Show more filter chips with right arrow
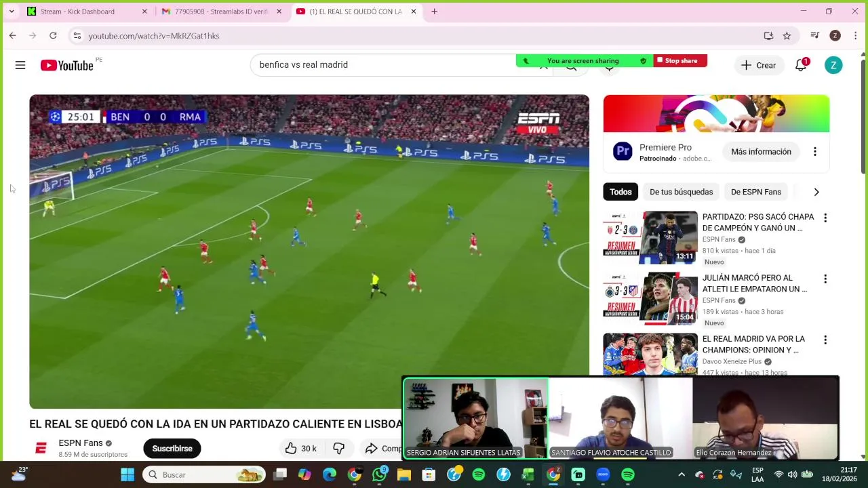The width and height of the screenshot is (868, 488). (816, 192)
